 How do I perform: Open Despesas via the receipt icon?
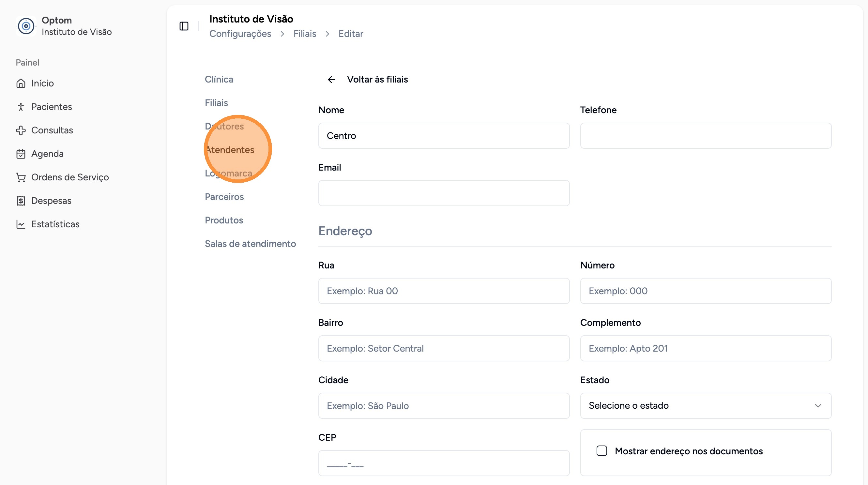[x=21, y=201]
